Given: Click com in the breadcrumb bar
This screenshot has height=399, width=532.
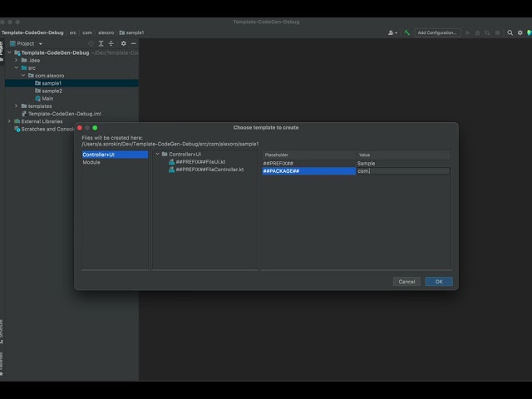Looking at the screenshot, I should (87, 32).
